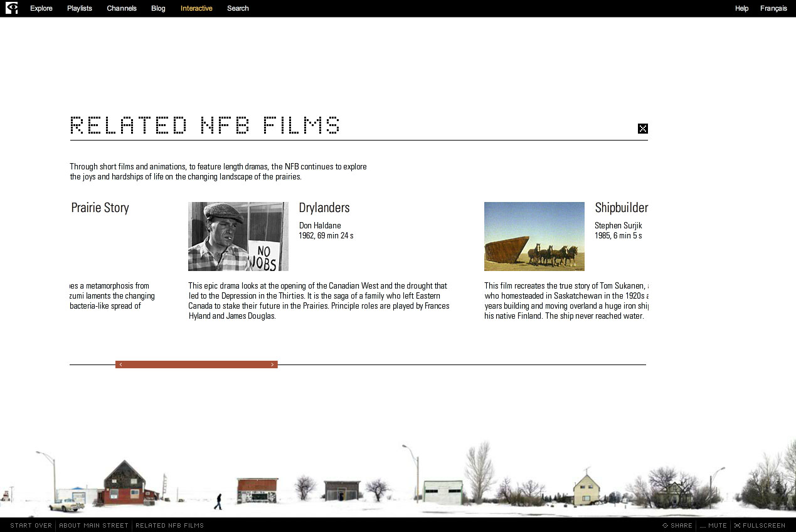Screen dimensions: 796x532
Task: Click the Start Over link
Action: pyautogui.click(x=31, y=526)
